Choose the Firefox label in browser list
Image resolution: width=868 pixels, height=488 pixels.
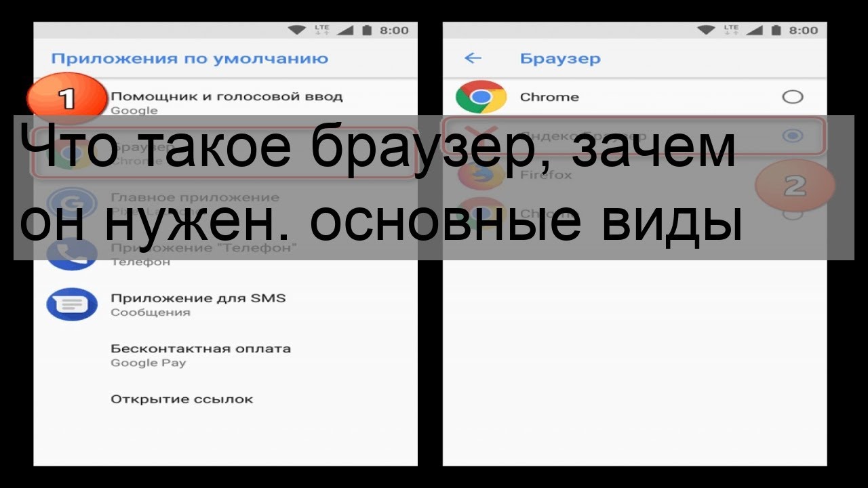[x=546, y=175]
